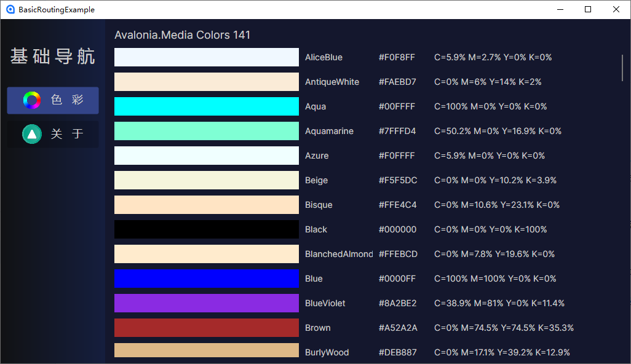
Task: Click the BlueViolet color swatch
Action: [x=207, y=303]
